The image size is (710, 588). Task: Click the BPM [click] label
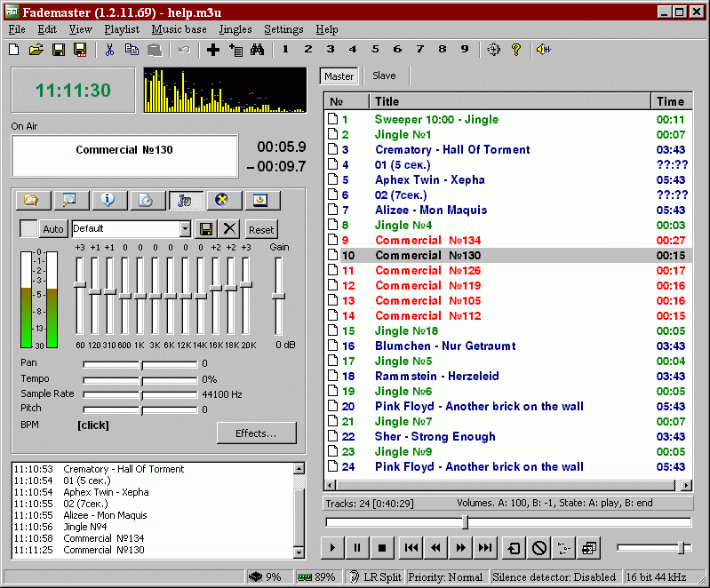tap(92, 425)
